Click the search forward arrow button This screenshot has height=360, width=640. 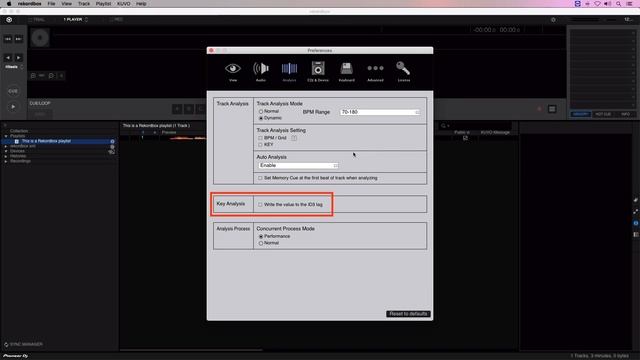[18, 58]
